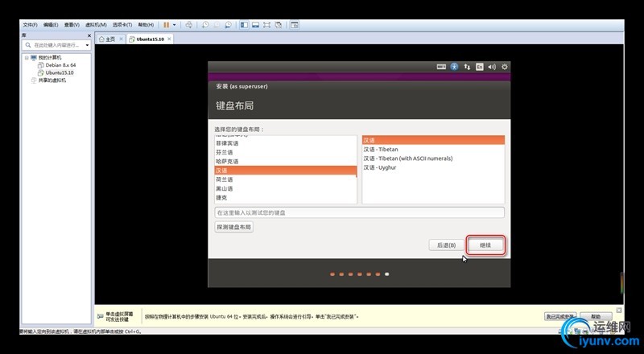Click the keyboard test input field
The height and width of the screenshot is (354, 644).
pyautogui.click(x=359, y=212)
